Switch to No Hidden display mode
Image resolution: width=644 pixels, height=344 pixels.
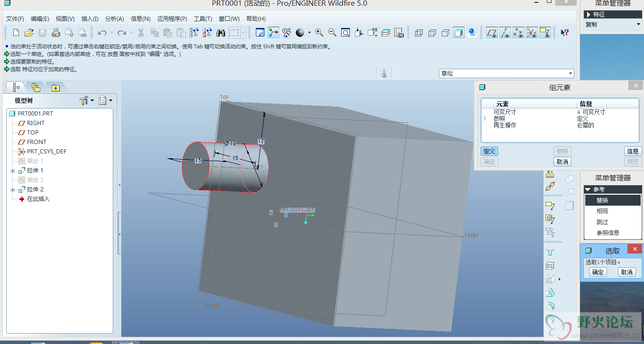point(445,33)
